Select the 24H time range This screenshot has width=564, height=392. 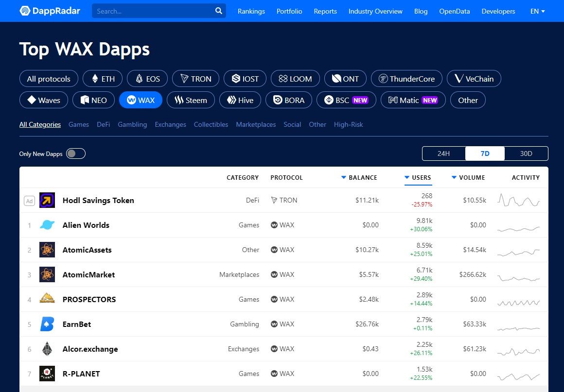click(443, 153)
